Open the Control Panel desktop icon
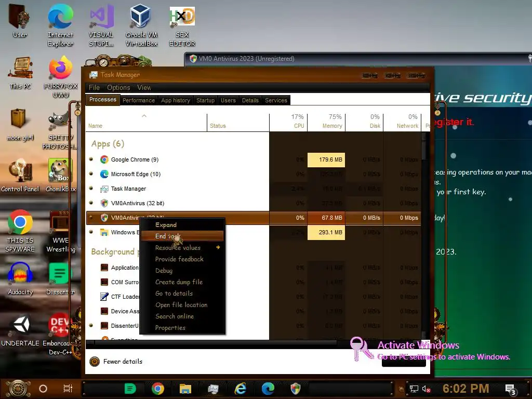532x399 pixels. pos(20,176)
